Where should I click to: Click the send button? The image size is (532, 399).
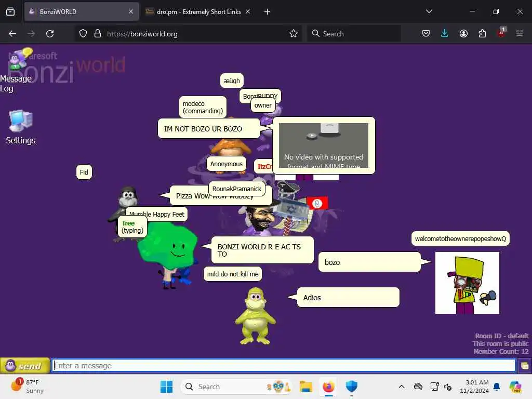point(25,366)
